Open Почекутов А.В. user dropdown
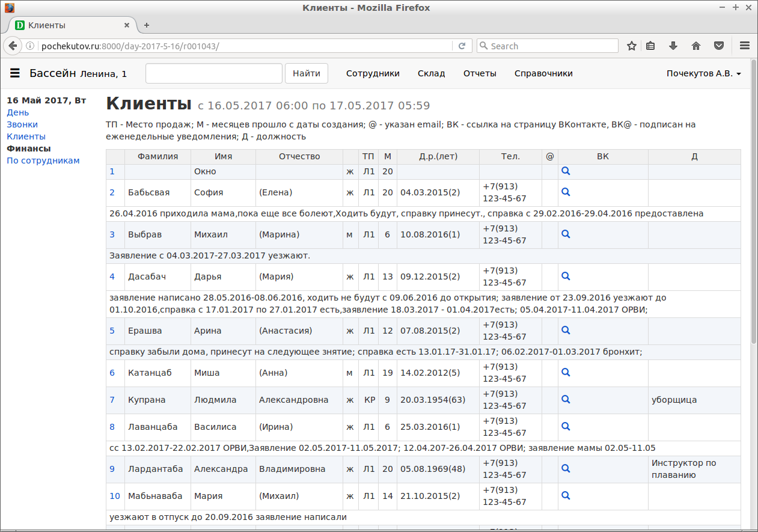Viewport: 758px width, 532px height. (x=703, y=73)
